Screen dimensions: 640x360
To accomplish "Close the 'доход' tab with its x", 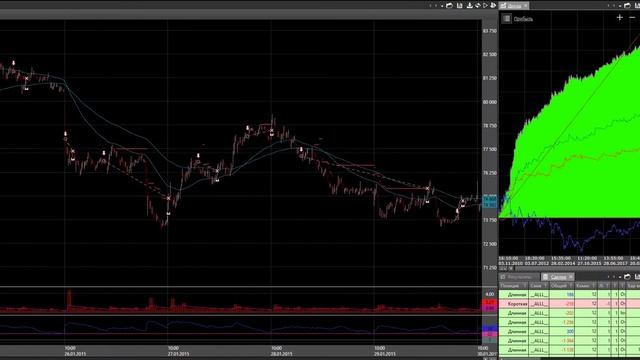I will 525,5.
